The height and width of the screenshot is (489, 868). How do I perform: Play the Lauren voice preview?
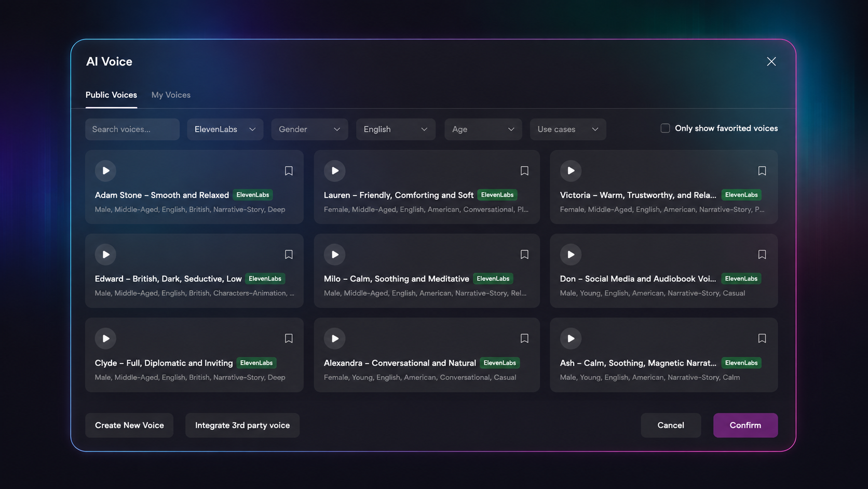coord(335,170)
